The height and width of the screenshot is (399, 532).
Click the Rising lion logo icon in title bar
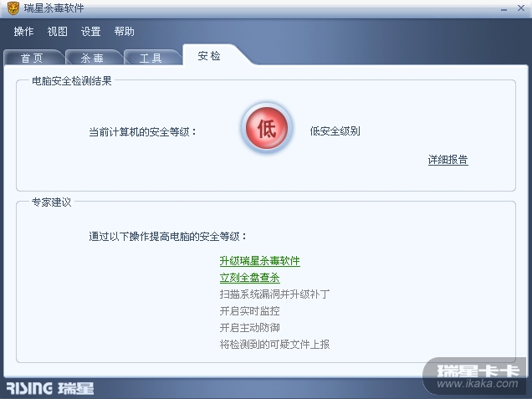(13, 8)
